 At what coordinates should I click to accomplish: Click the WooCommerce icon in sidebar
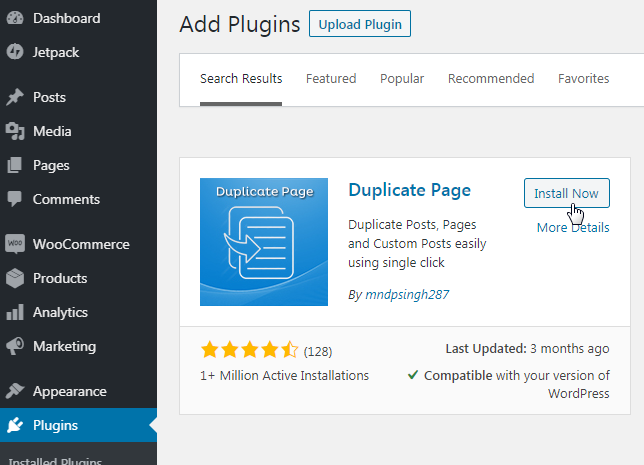(15, 244)
